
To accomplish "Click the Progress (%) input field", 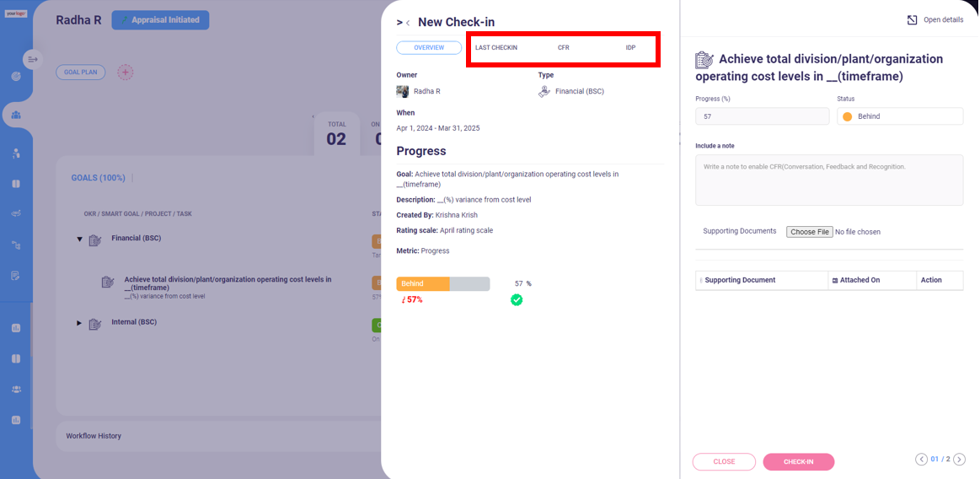I will (761, 116).
